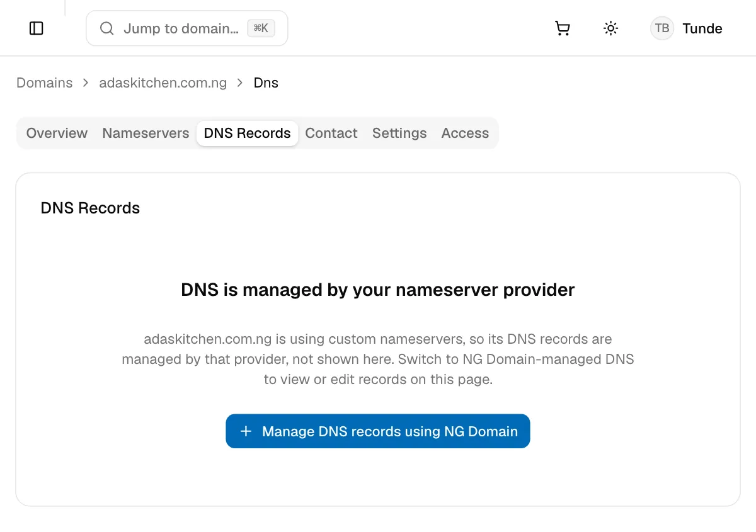
Task: Click the chevron after Domains breadcrumb
Action: pyautogui.click(x=86, y=83)
